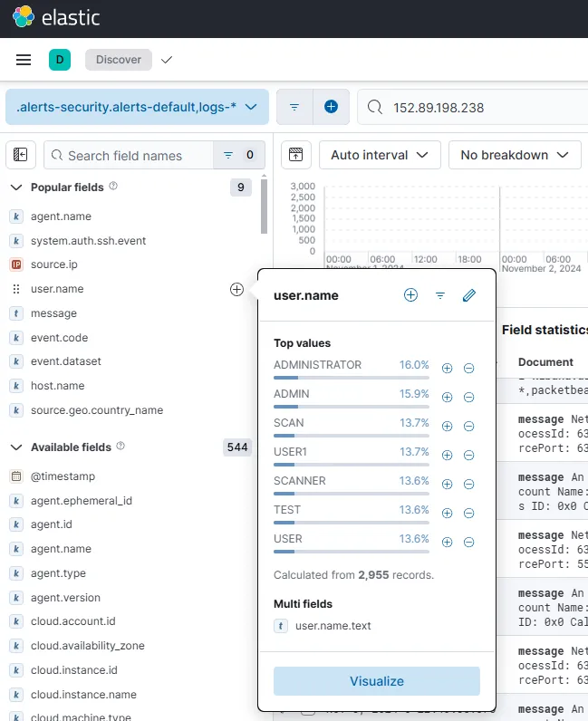Show Available fields help tooltip icon
This screenshot has width=588, height=721.
pyautogui.click(x=120, y=446)
